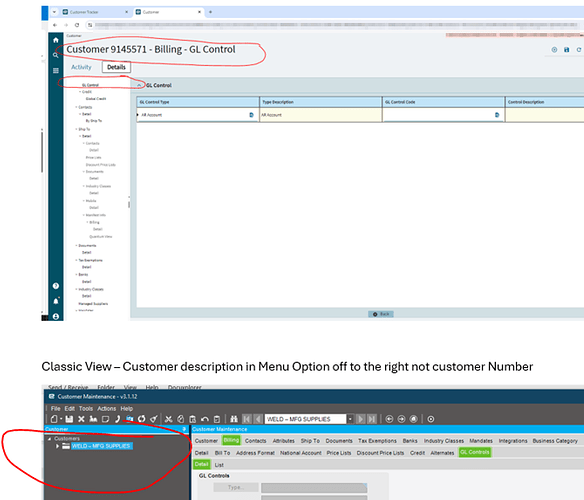Open the customer name dropdown in toolbar

point(350,419)
